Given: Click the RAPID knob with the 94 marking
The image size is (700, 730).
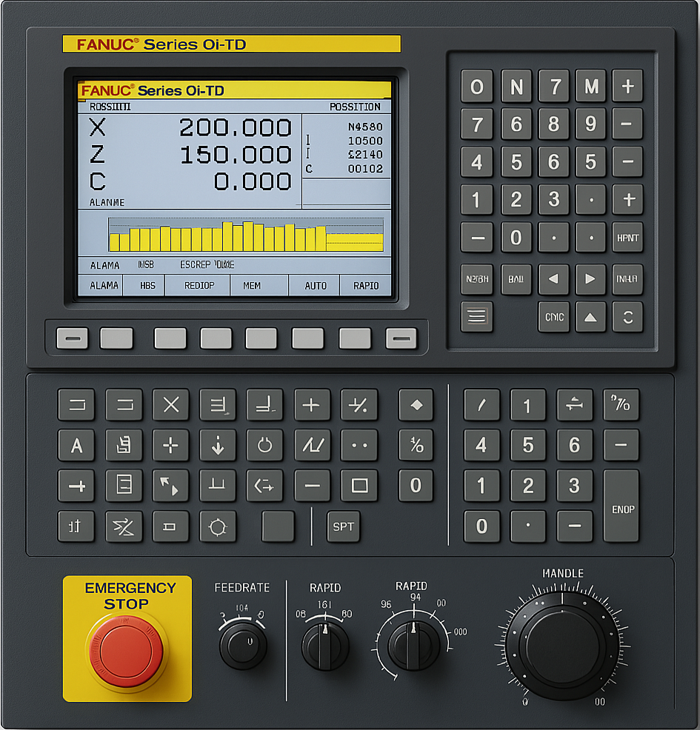Looking at the screenshot, I should [413, 645].
